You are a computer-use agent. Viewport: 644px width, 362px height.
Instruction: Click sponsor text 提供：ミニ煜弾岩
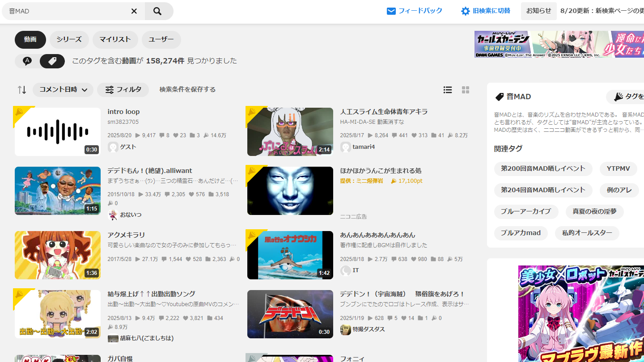coord(362,181)
